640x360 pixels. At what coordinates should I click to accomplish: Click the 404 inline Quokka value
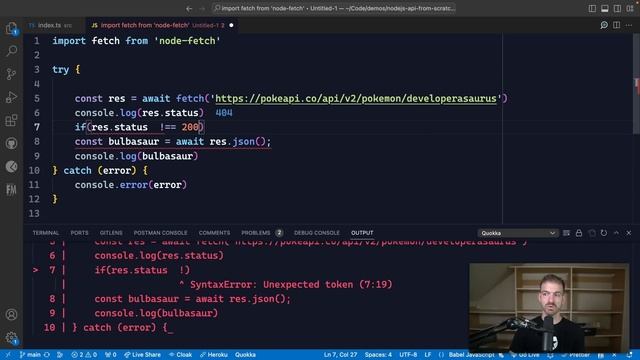224,113
